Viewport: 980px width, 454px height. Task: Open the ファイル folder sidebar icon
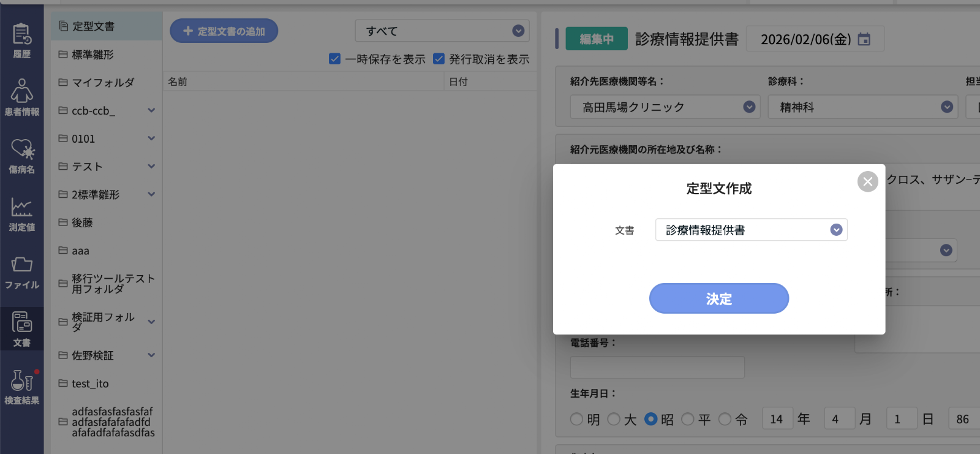(21, 271)
